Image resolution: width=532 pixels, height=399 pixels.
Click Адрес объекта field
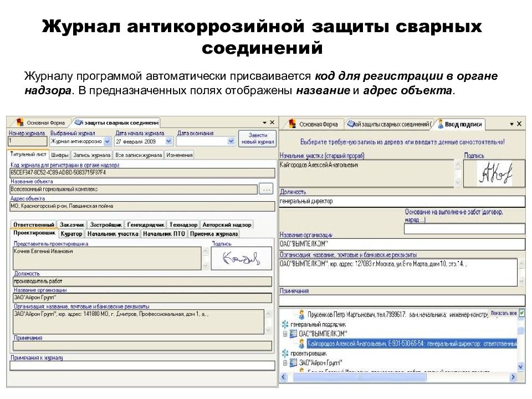pos(142,206)
